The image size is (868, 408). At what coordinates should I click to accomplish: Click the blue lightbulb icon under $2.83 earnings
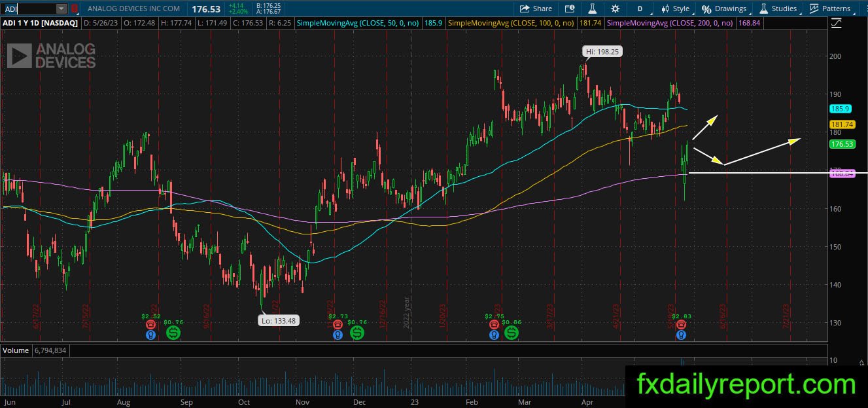click(681, 335)
